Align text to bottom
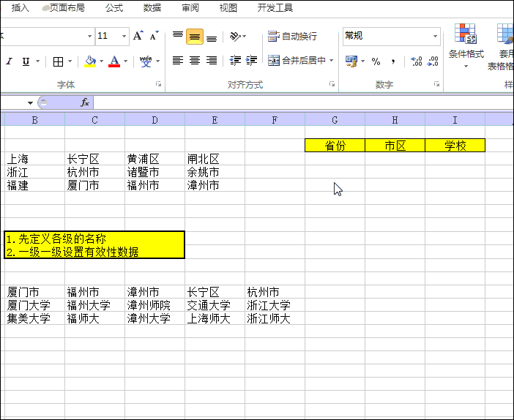Image resolution: width=514 pixels, height=420 pixels. point(212,37)
